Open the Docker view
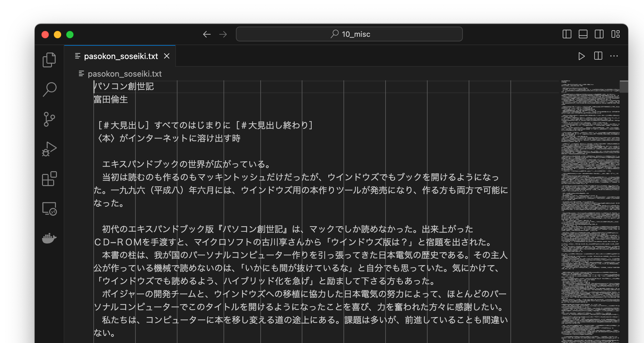The height and width of the screenshot is (343, 644). click(49, 238)
